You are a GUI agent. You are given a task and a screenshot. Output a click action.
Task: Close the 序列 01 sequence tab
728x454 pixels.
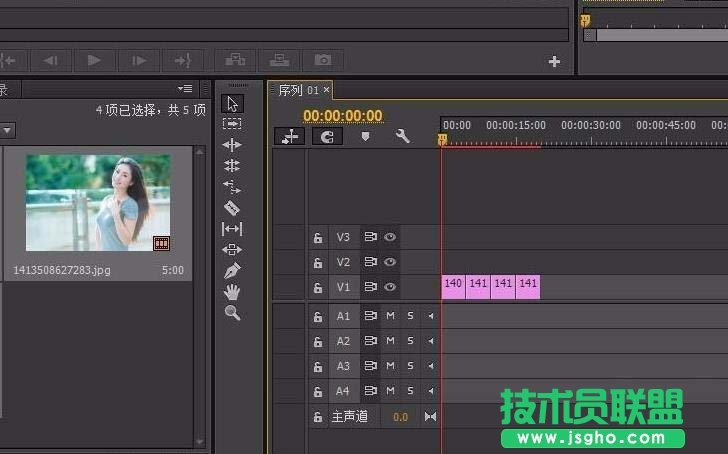(326, 89)
